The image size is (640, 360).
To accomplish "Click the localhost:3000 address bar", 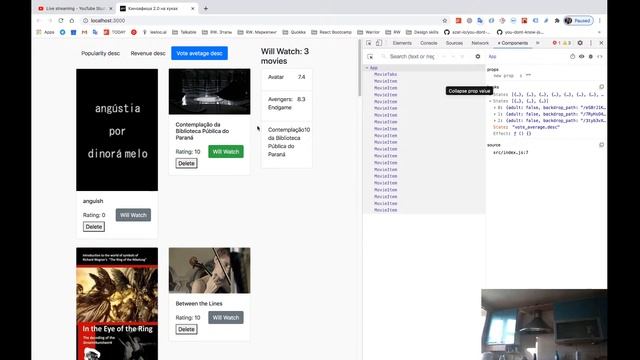I will [x=261, y=20].
